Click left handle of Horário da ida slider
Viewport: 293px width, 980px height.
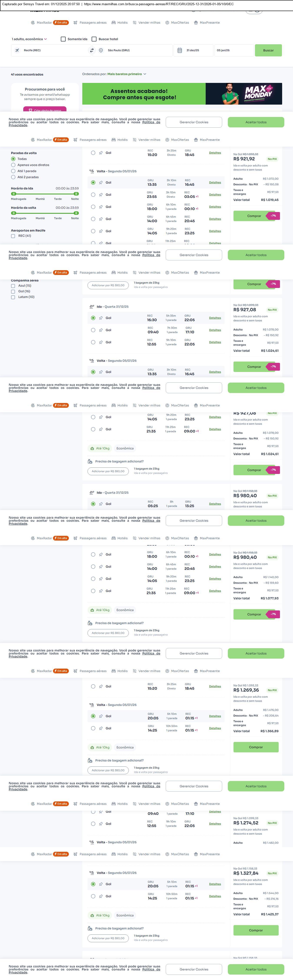point(13,194)
